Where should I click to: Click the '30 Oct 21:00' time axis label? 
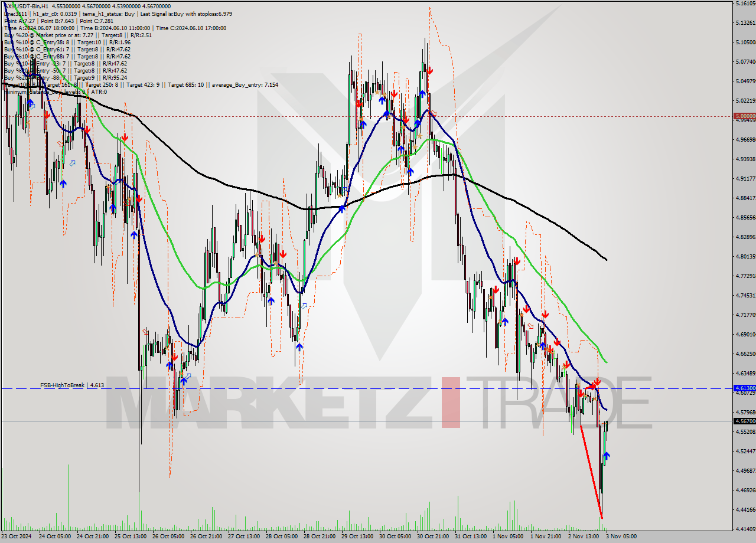click(x=432, y=537)
